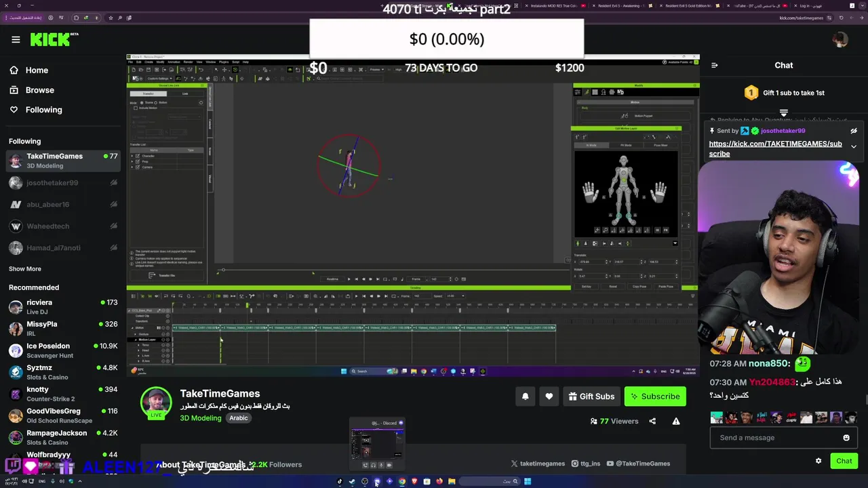Open Ice Poseidon recommended channel
Image resolution: width=868 pixels, height=488 pixels.
point(62,350)
